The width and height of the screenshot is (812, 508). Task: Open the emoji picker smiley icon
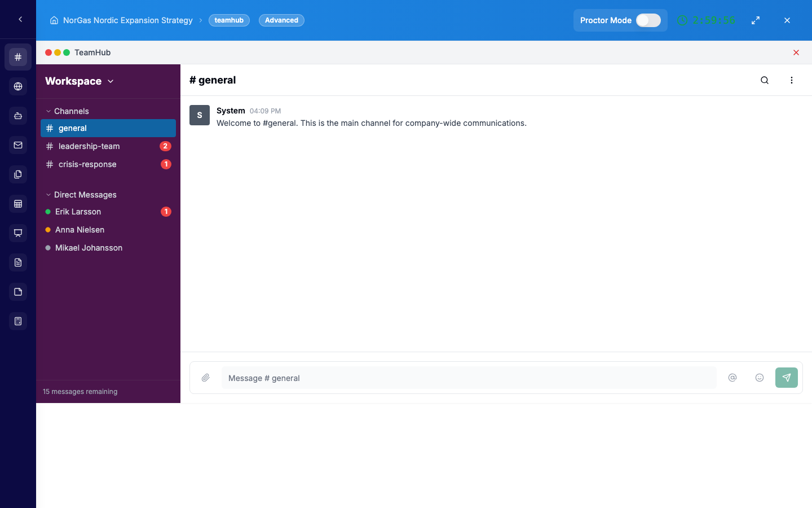coord(760,378)
